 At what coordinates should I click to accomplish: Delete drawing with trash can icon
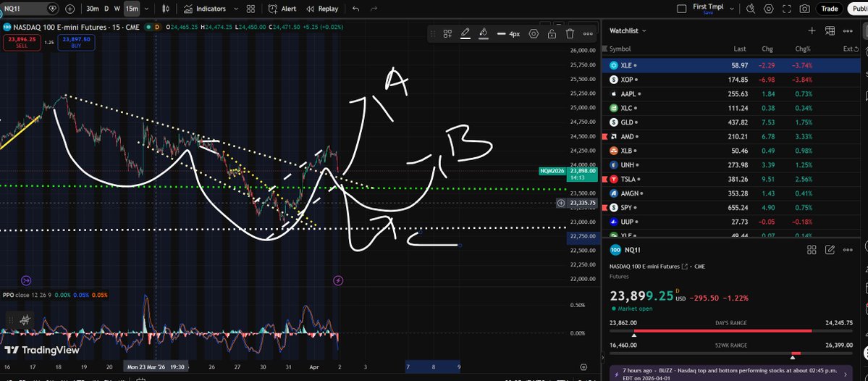pyautogui.click(x=570, y=34)
